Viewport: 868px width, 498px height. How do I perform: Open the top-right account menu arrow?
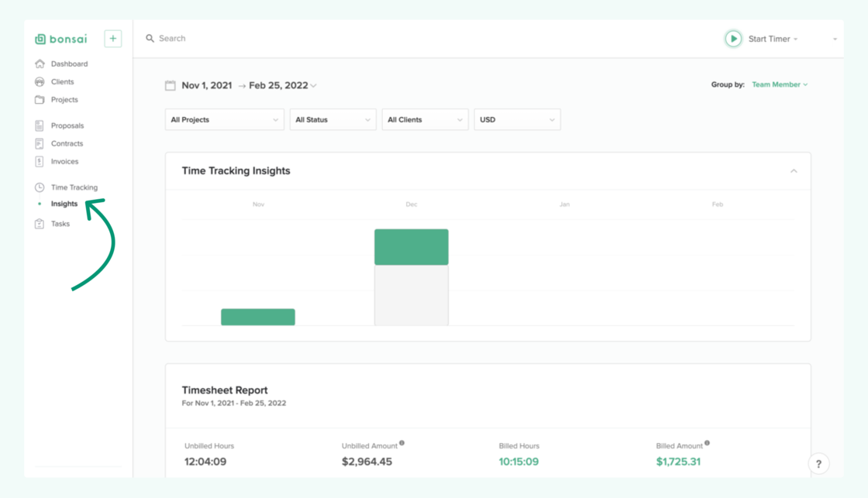click(835, 39)
